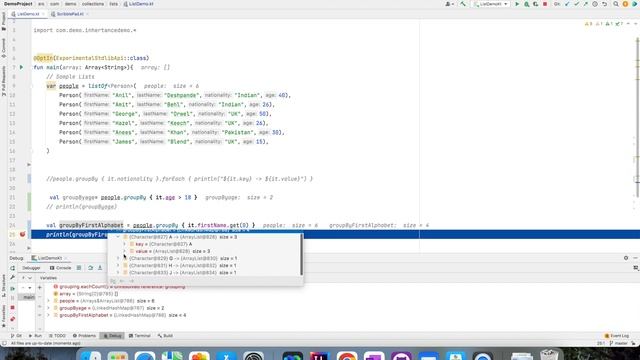Open the Problems tool window button

[84, 336]
